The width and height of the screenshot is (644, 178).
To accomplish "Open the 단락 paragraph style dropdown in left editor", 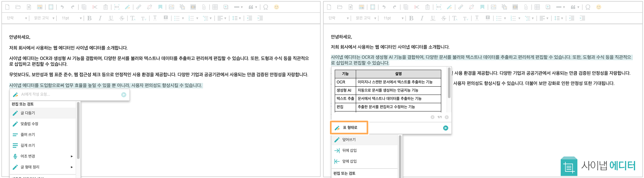I will tap(17, 18).
